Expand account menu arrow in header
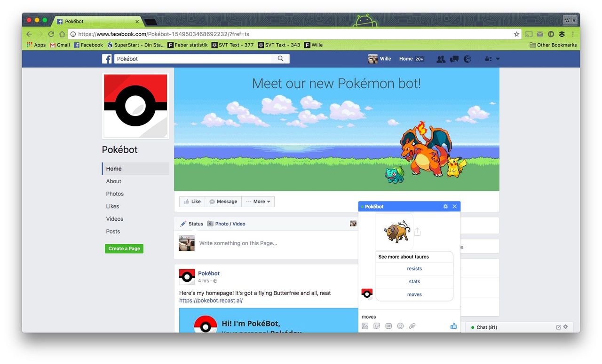Image resolution: width=602 pixels, height=364 pixels. [498, 59]
